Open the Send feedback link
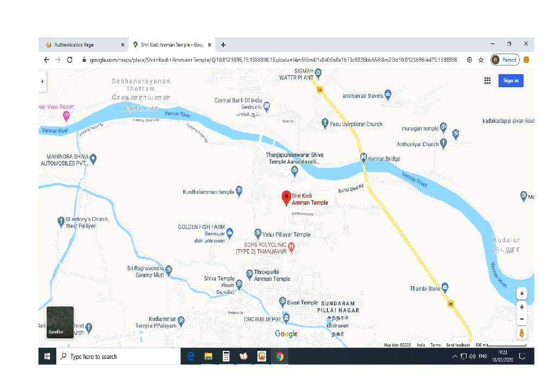 [x=458, y=345]
